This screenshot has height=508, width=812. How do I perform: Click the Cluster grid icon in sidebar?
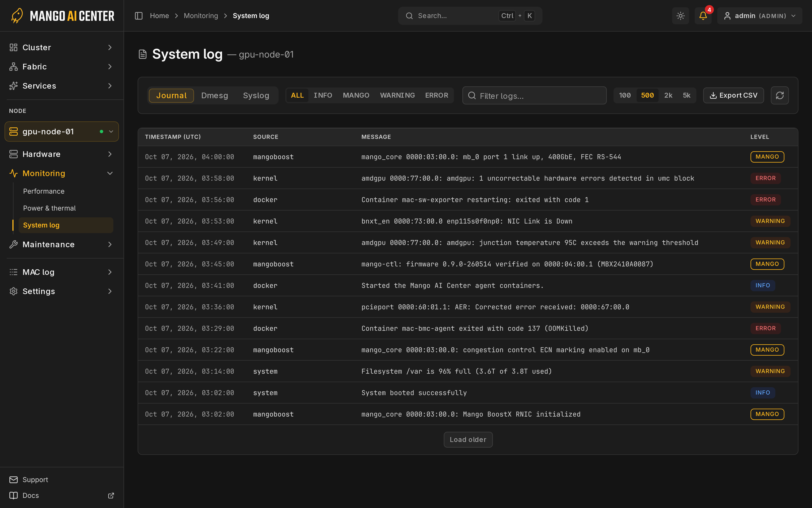click(13, 47)
